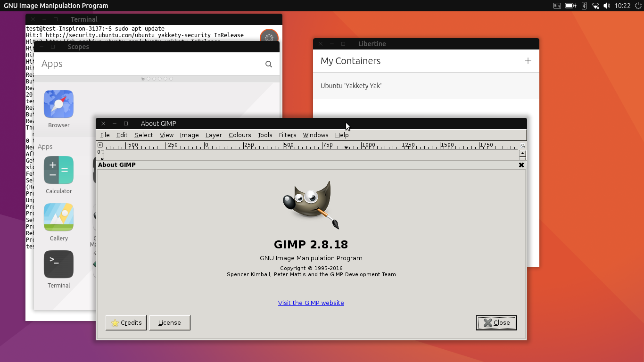
Task: Open the Wi-Fi network indicator
Action: click(595, 6)
